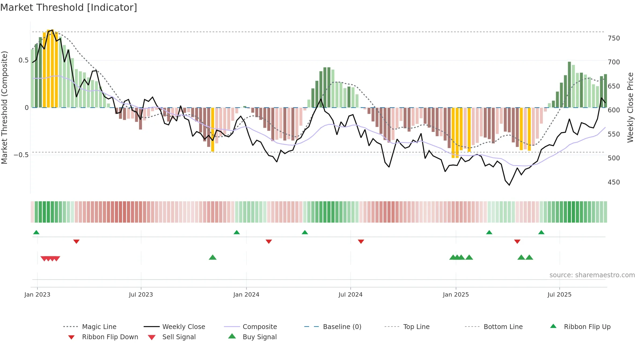Screen dimensions: 644x362
Task: Toggle the Composite legend entry
Action: point(250,327)
